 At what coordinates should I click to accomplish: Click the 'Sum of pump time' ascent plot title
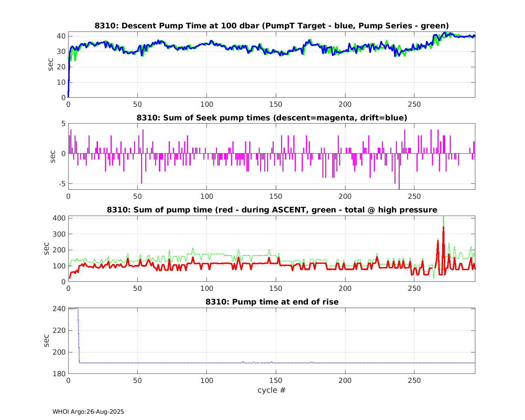pos(272,210)
